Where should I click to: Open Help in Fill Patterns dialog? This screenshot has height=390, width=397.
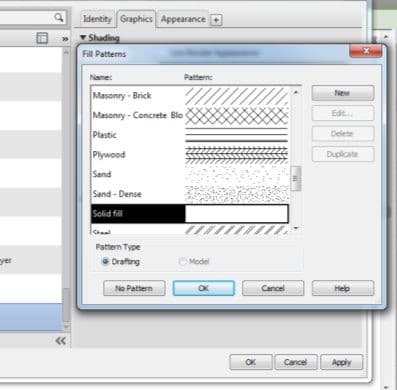[x=343, y=288]
